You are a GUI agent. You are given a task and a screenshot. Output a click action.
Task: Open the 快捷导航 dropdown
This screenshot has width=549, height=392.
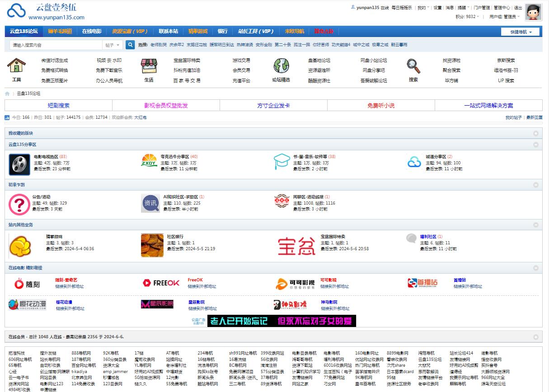click(x=520, y=32)
